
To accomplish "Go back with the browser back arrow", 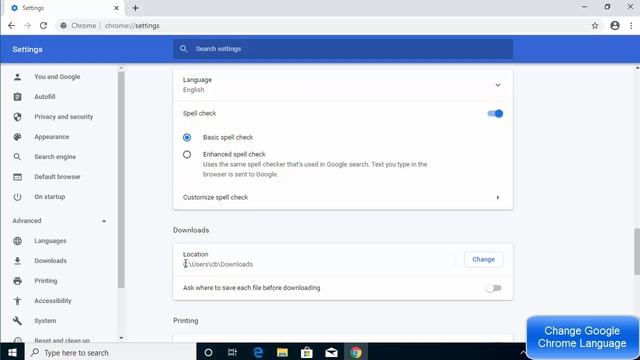I will 11,26.
